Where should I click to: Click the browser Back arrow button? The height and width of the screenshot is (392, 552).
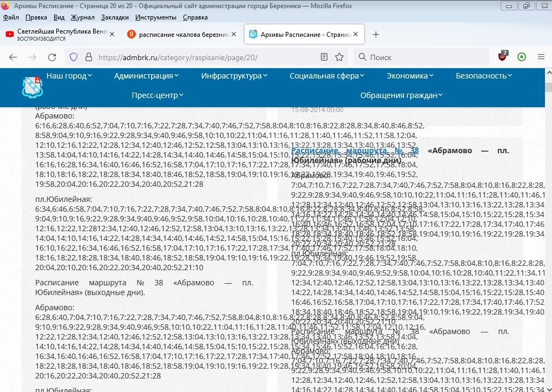13,57
